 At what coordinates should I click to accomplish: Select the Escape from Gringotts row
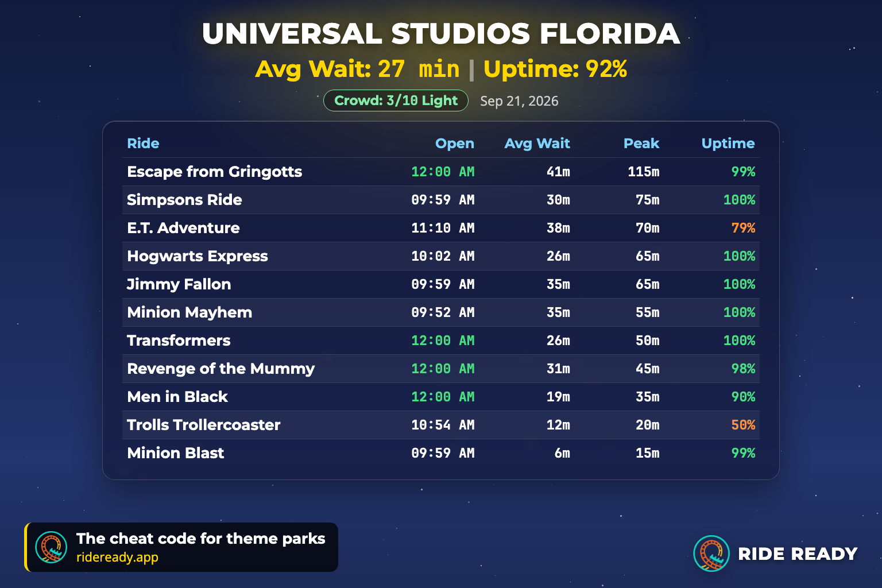pyautogui.click(x=441, y=172)
